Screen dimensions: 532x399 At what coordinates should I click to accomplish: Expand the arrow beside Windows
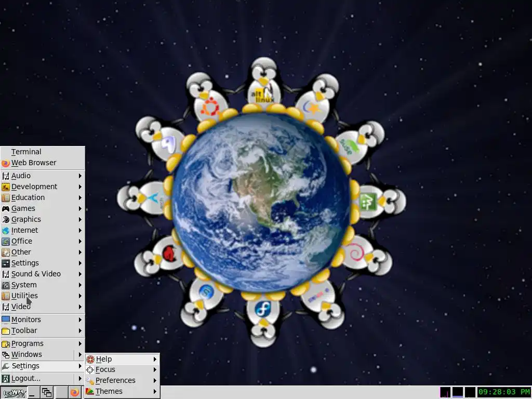(80, 354)
